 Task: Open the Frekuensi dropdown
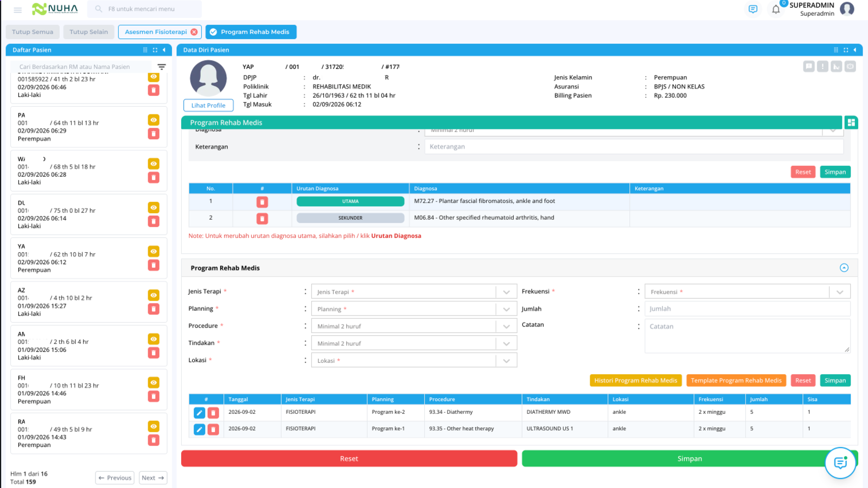coord(748,292)
